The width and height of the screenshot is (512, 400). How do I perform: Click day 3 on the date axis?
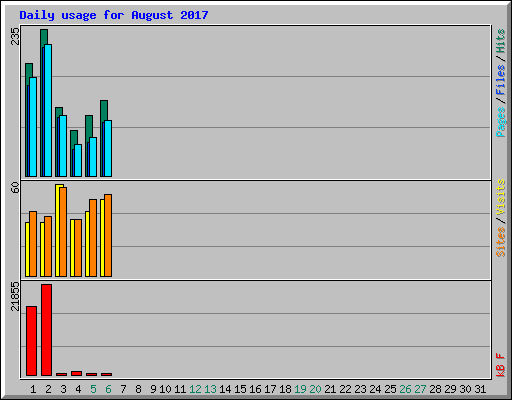coord(63,389)
